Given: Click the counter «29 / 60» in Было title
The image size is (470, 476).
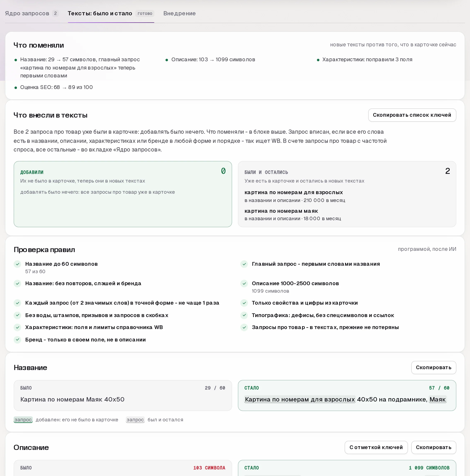Looking at the screenshot, I should (215, 388).
